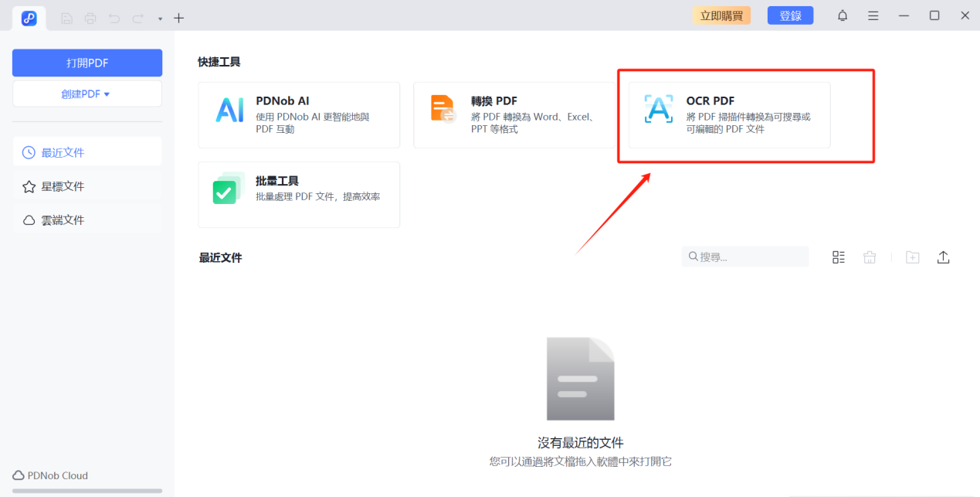Open the hamburger menu at top right

(873, 15)
